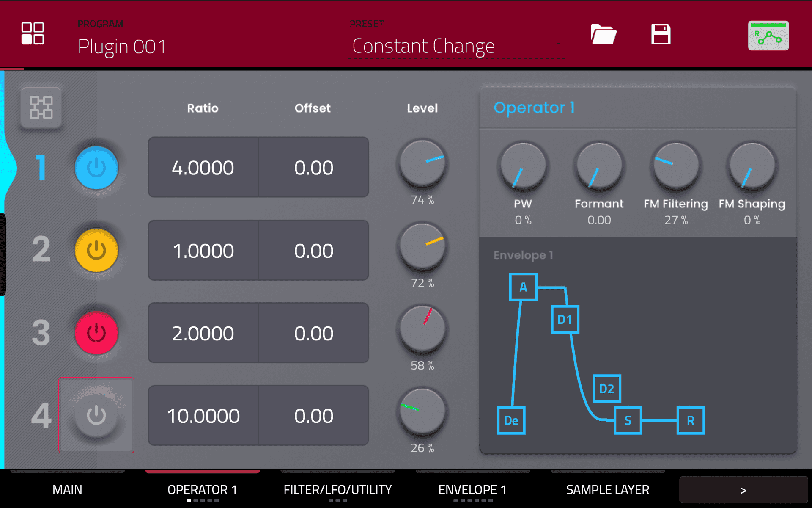Viewport: 812px width, 508px height.
Task: Select operator 3 number label
Action: click(41, 333)
